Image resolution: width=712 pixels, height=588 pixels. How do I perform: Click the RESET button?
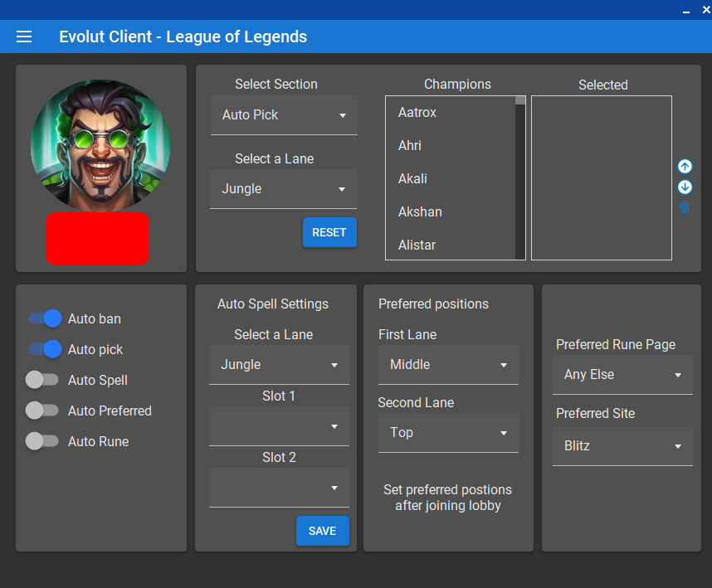(x=329, y=232)
